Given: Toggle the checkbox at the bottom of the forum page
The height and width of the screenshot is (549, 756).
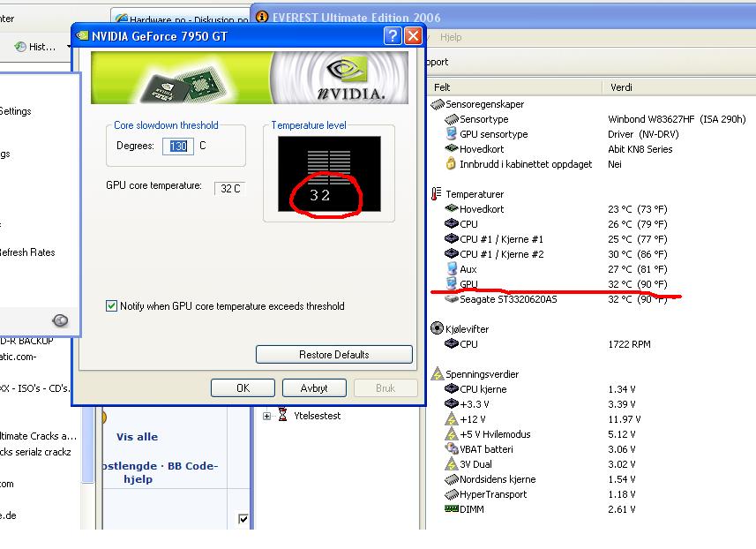Looking at the screenshot, I should (x=243, y=519).
